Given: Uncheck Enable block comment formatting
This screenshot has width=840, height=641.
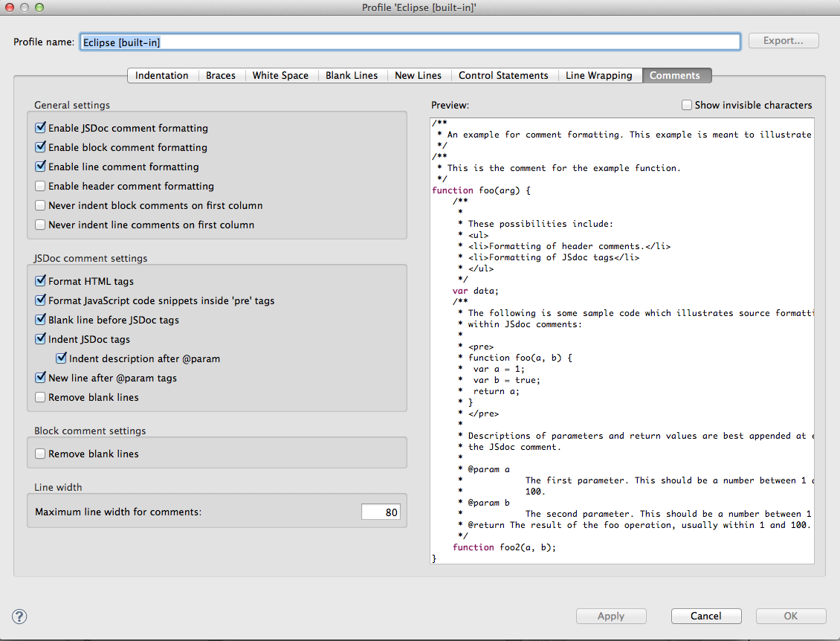Looking at the screenshot, I should point(41,147).
